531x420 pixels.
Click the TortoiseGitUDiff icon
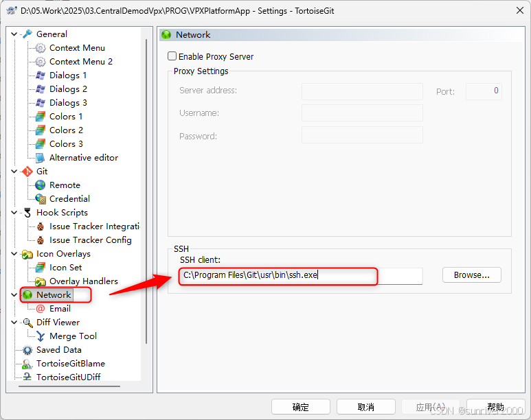coord(27,377)
